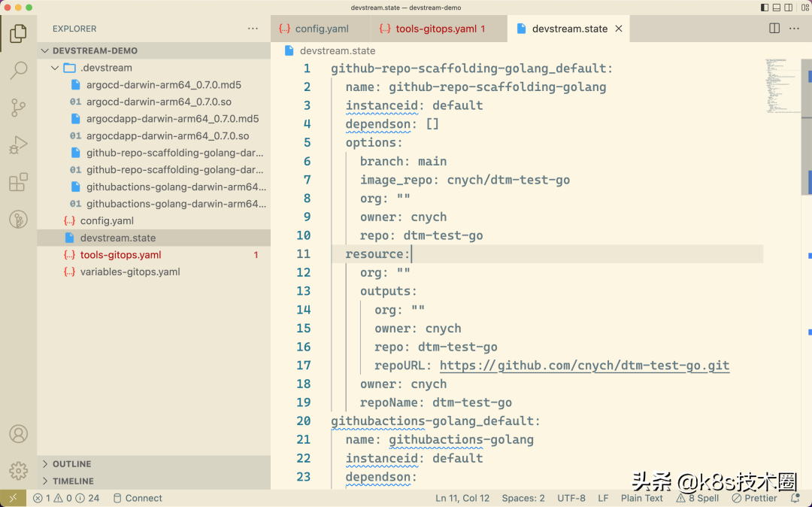812x507 pixels.
Task: Open argocd-darwin-arm64_0.7.0.so file
Action: pyautogui.click(x=154, y=102)
